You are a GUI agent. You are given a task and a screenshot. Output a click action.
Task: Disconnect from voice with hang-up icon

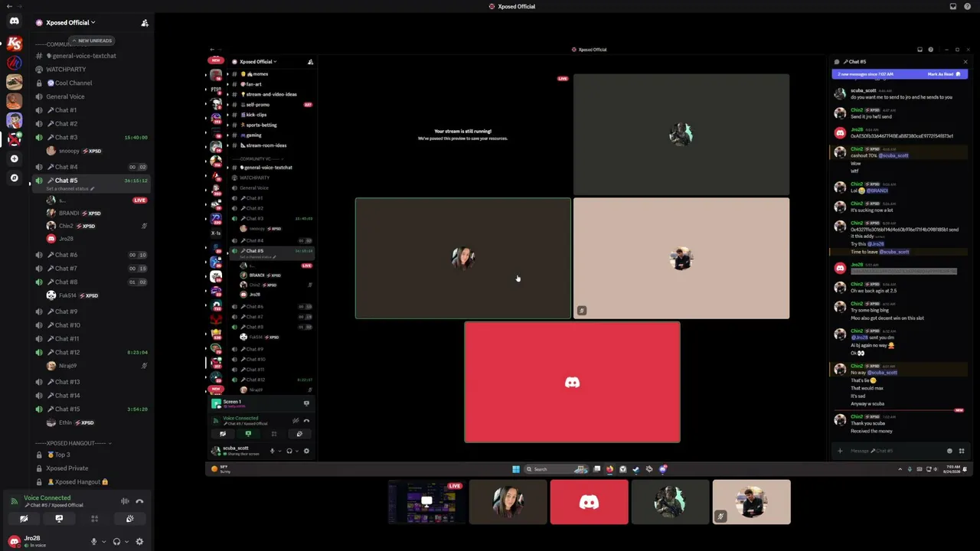click(139, 501)
